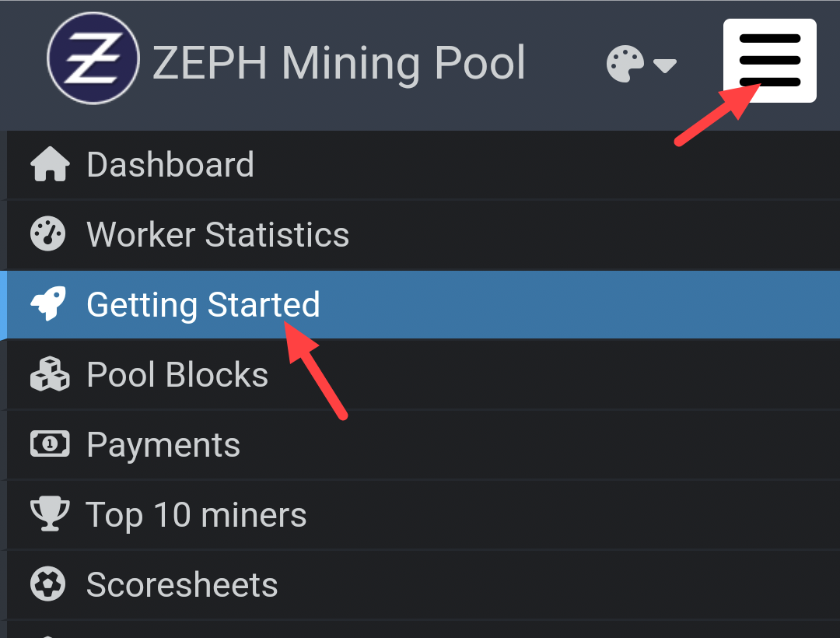The width and height of the screenshot is (840, 638).
Task: Expand the theme dropdown arrow
Action: [664, 65]
